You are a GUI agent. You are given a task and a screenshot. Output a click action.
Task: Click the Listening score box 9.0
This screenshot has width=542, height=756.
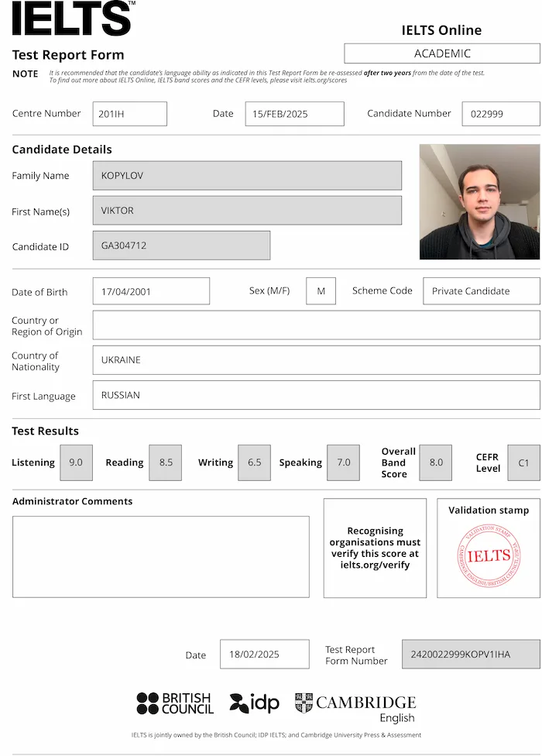click(x=76, y=462)
